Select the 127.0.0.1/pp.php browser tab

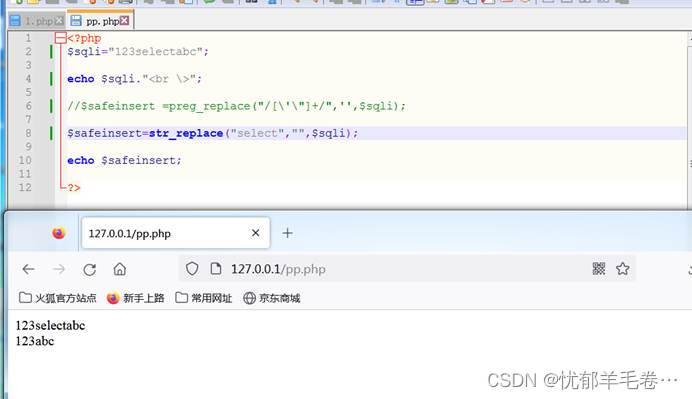176,233
